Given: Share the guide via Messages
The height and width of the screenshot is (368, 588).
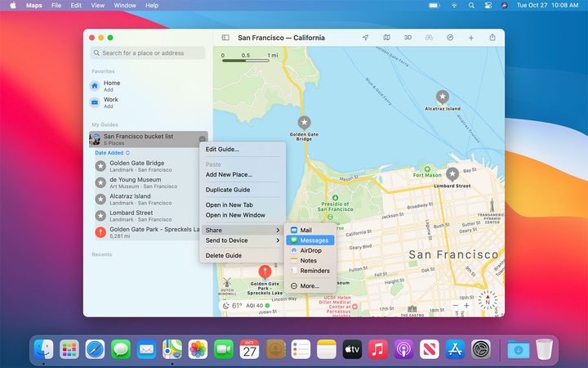Looking at the screenshot, I should tap(310, 240).
